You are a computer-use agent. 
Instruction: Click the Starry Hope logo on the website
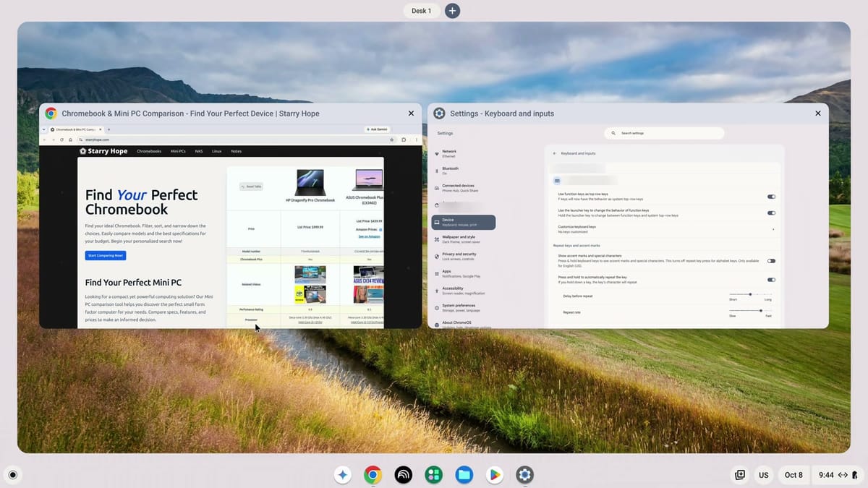(x=103, y=151)
